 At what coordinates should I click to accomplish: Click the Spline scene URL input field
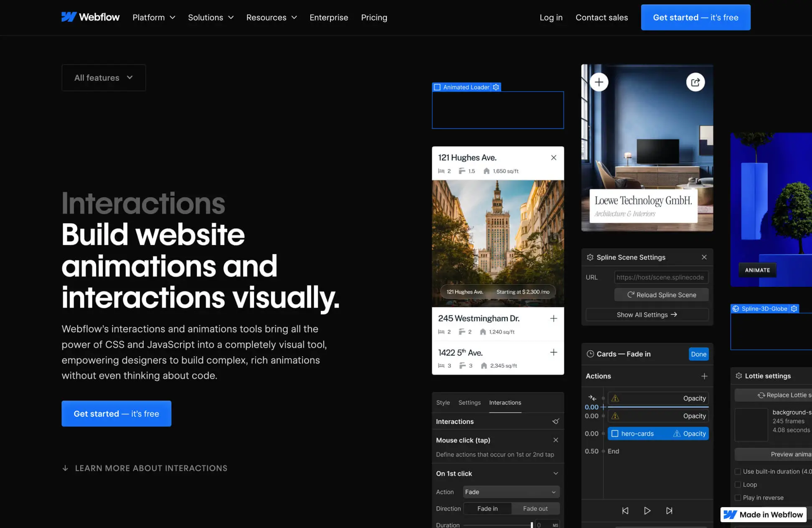pos(661,277)
